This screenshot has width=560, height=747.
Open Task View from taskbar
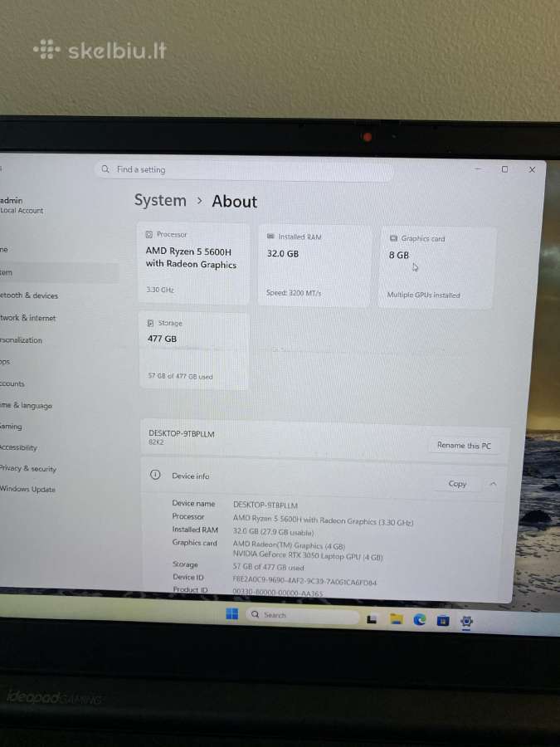[x=372, y=619]
